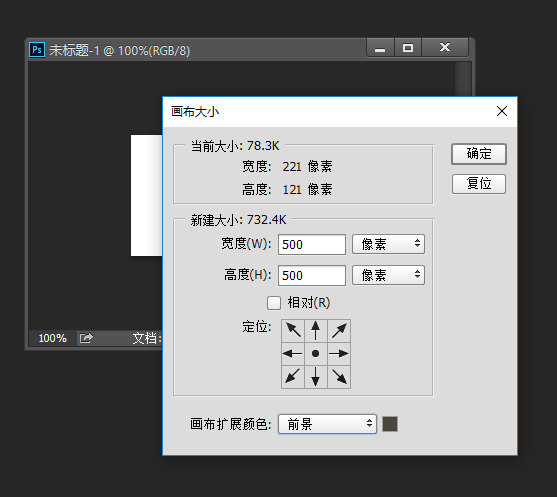Anchor canvas to top-right arrow
Image resolution: width=557 pixels, height=497 pixels.
click(x=339, y=330)
